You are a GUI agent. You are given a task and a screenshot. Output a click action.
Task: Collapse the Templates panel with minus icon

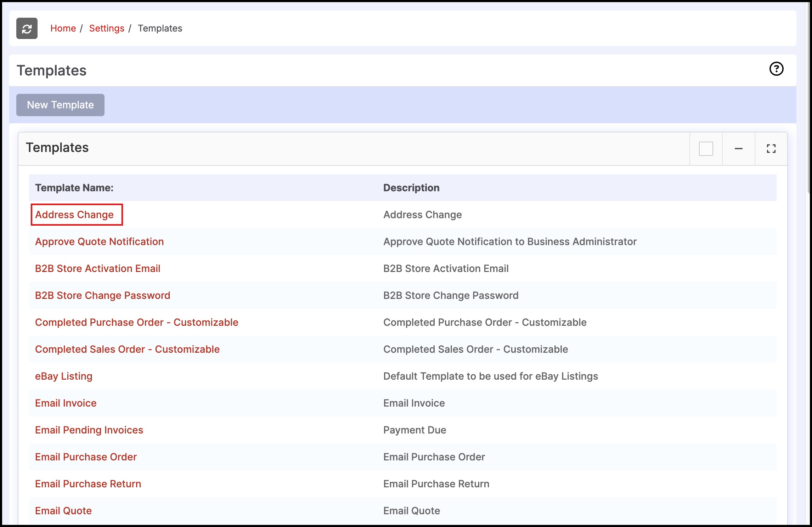point(738,149)
